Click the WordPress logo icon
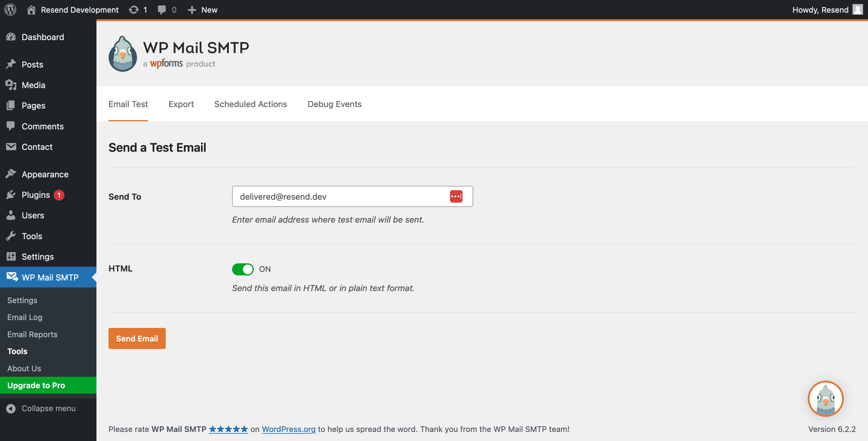Screen dimensions: 868x441 pos(11,10)
